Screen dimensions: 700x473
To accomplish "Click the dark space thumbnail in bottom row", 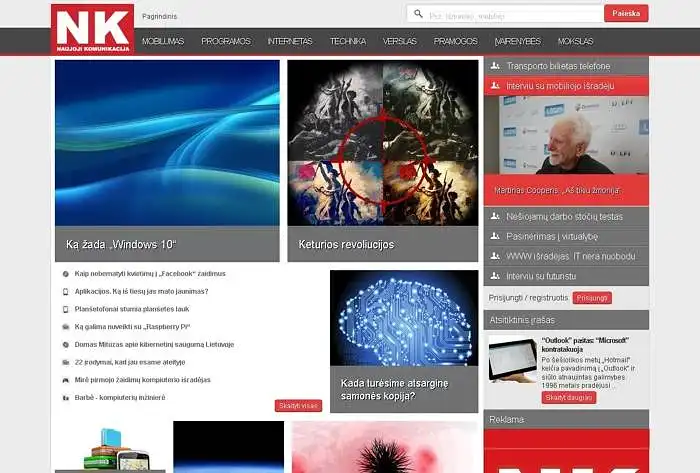I will [229, 447].
